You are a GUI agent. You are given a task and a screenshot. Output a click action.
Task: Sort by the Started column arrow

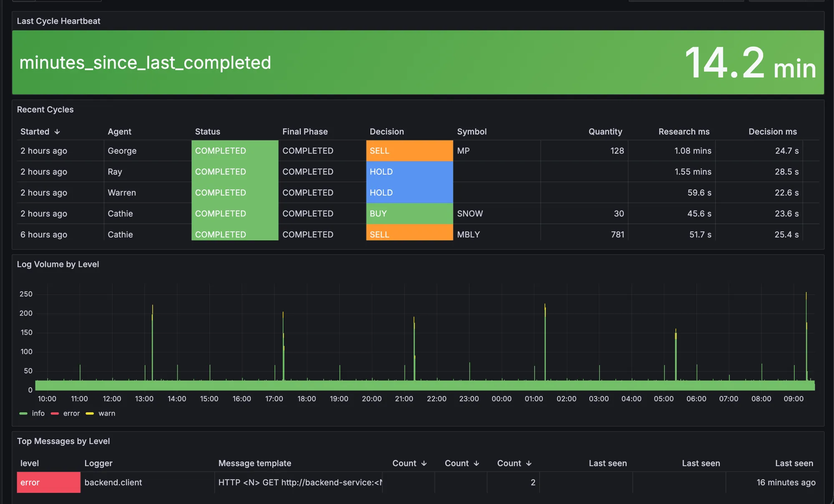57,132
